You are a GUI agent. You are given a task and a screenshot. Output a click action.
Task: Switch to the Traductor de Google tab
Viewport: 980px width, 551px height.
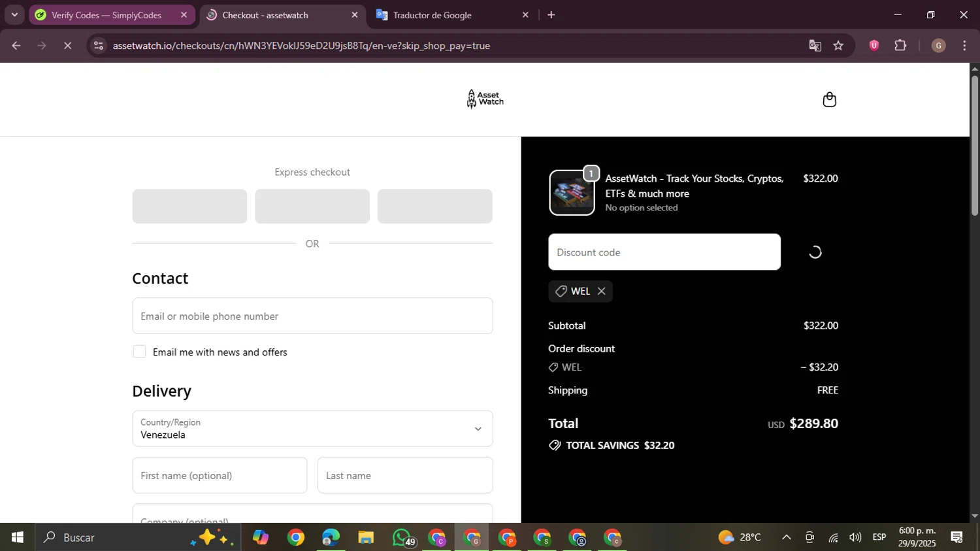tap(452, 15)
